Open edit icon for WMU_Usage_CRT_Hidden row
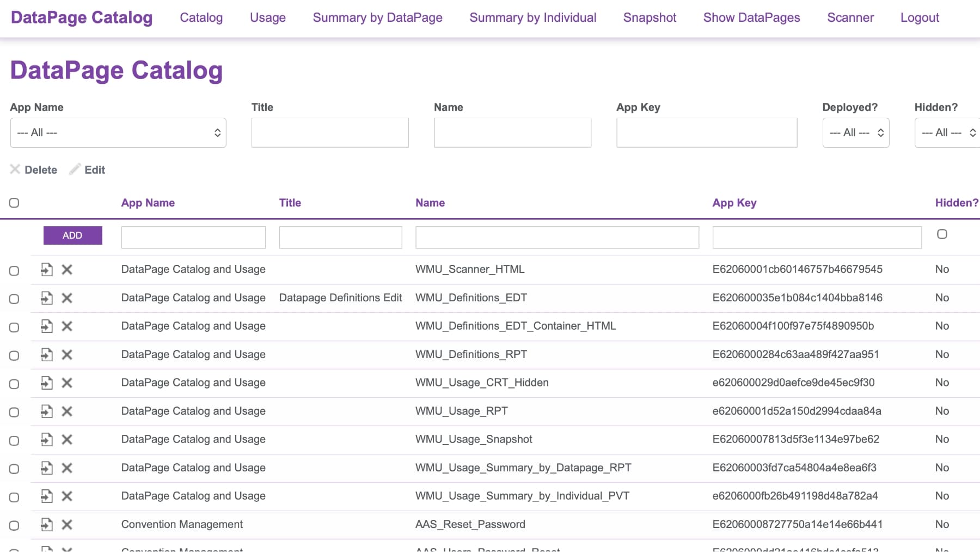The width and height of the screenshot is (980, 552). pos(47,383)
